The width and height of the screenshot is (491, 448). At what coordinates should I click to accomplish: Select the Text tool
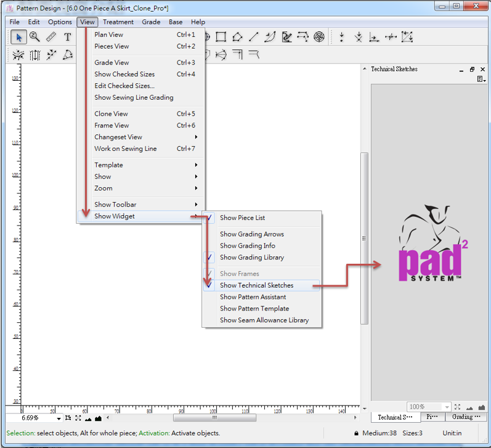click(x=67, y=37)
